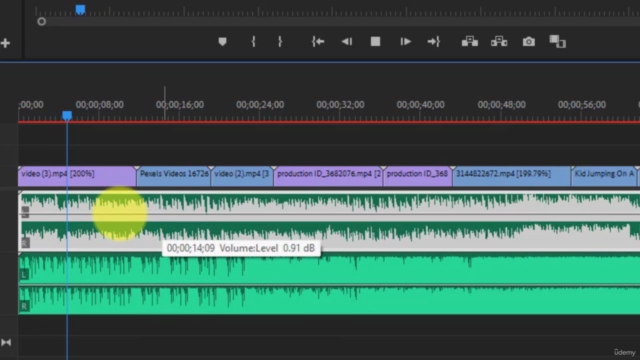Set the Mark In point
Screen dimensions: 640x360
point(253,42)
